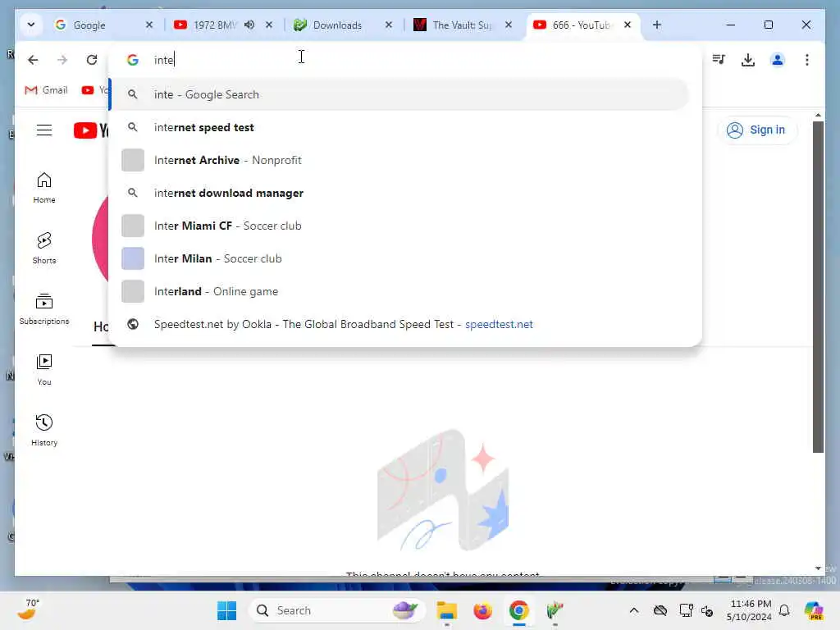This screenshot has width=840, height=630.
Task: Click the page vertical scrollbar
Action: point(818,286)
